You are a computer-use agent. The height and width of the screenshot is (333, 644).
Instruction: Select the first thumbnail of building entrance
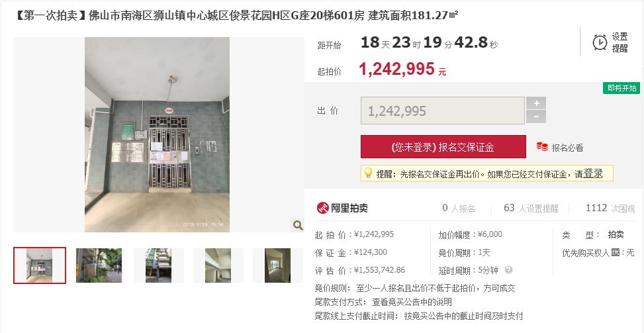click(x=40, y=265)
